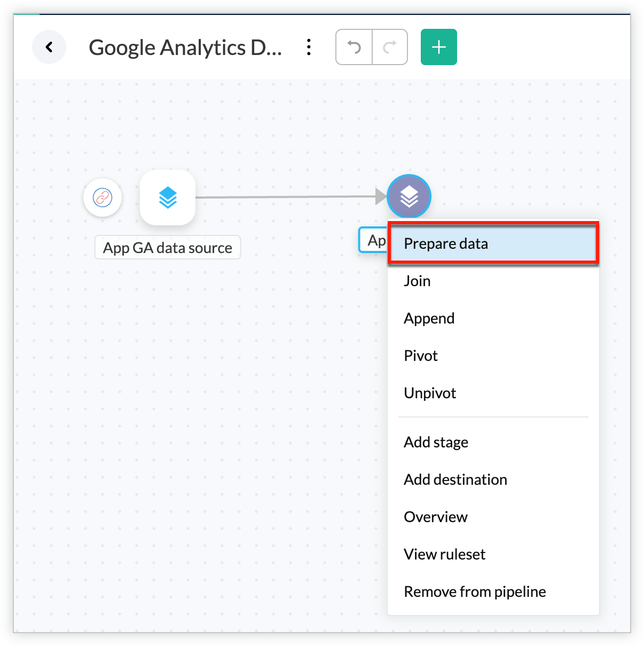The height and width of the screenshot is (646, 644).
Task: Choose the Append menu option
Action: point(429,319)
